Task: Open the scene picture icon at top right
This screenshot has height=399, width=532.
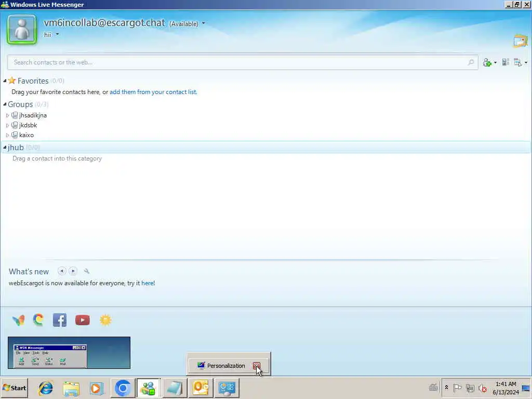Action: click(x=521, y=41)
